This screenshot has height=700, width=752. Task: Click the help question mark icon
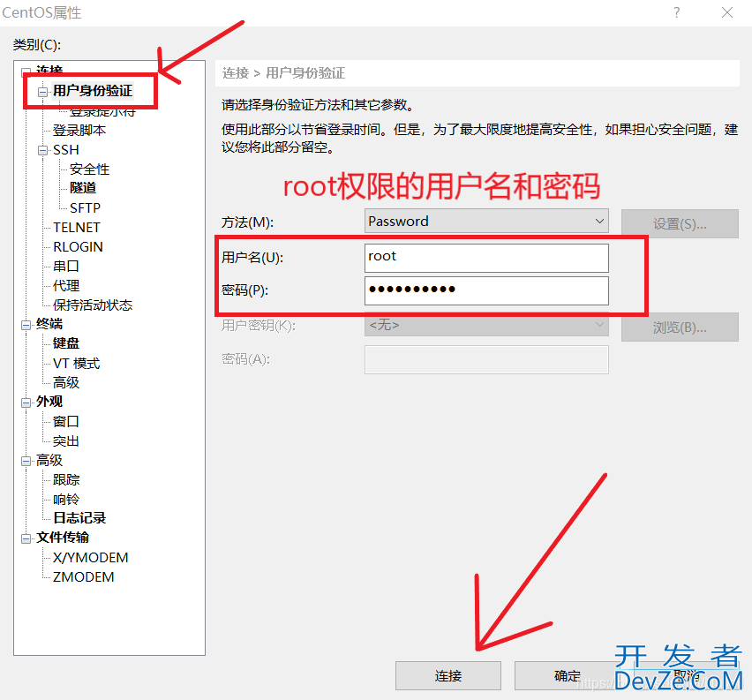tap(677, 13)
